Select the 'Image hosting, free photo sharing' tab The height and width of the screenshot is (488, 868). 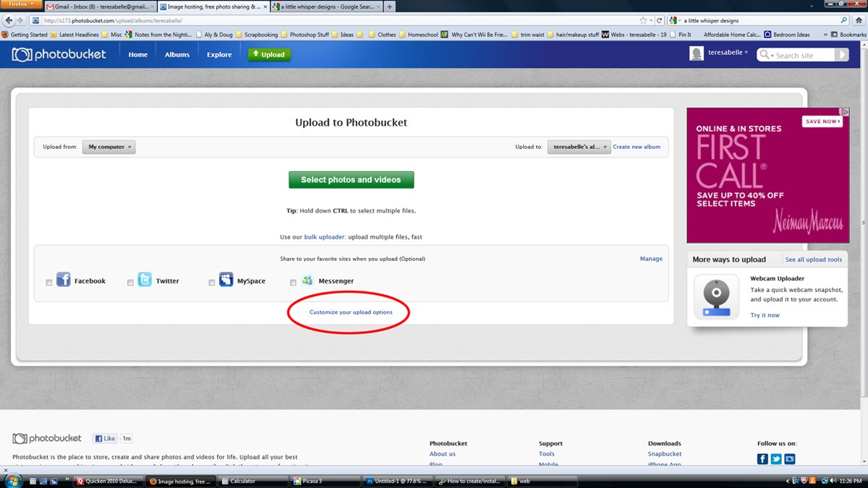point(213,7)
